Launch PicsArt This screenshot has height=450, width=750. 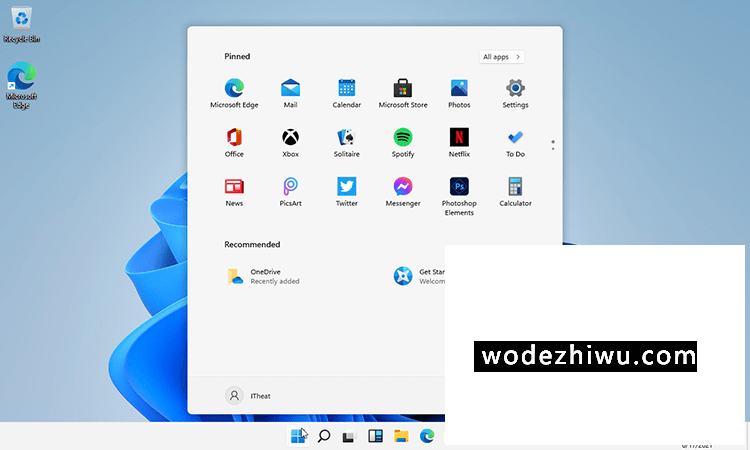pyautogui.click(x=290, y=192)
